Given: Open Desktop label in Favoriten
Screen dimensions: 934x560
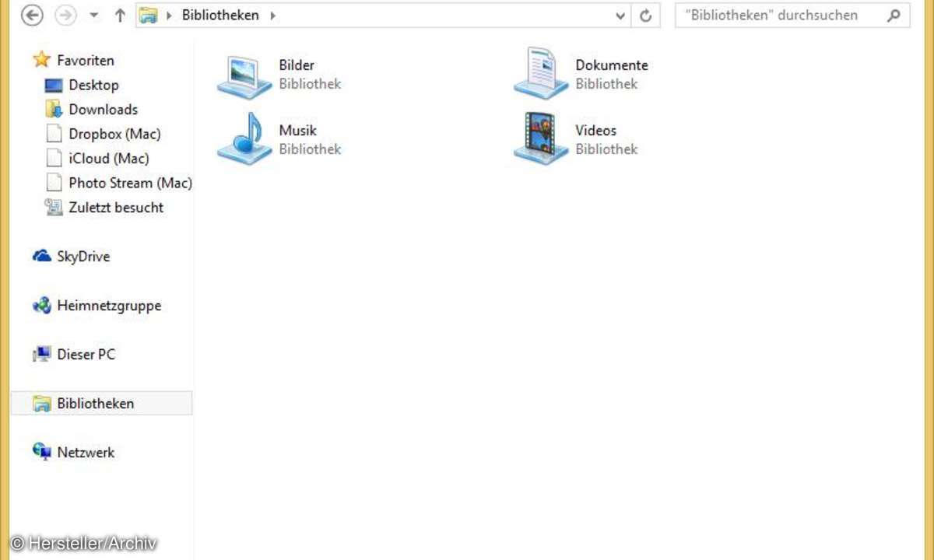Looking at the screenshot, I should click(x=93, y=85).
